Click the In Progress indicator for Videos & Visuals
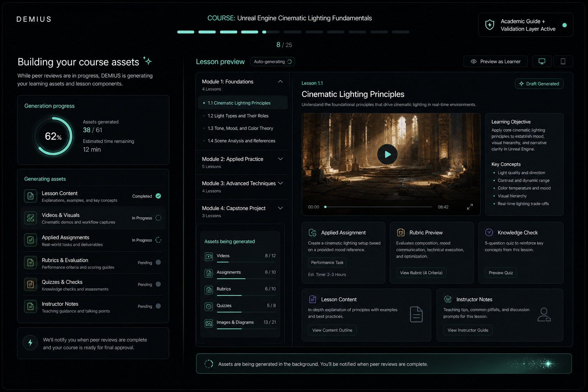The height and width of the screenshot is (392, 588). click(x=158, y=218)
